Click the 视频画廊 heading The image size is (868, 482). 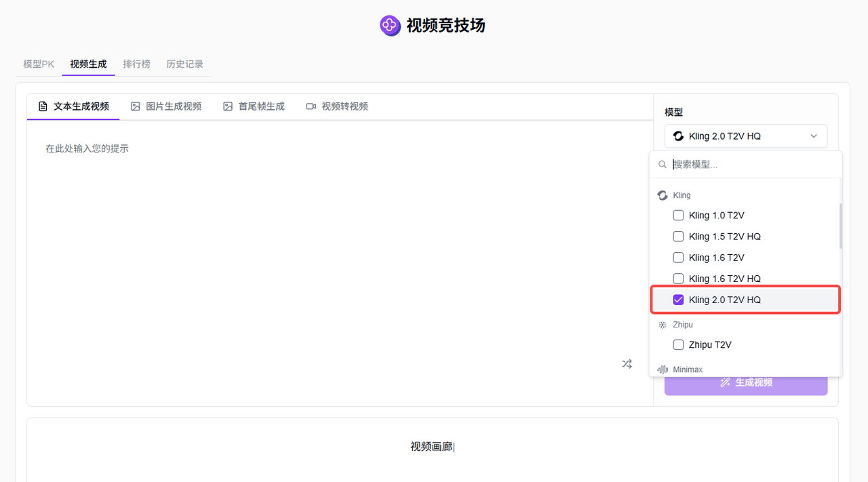(431, 447)
